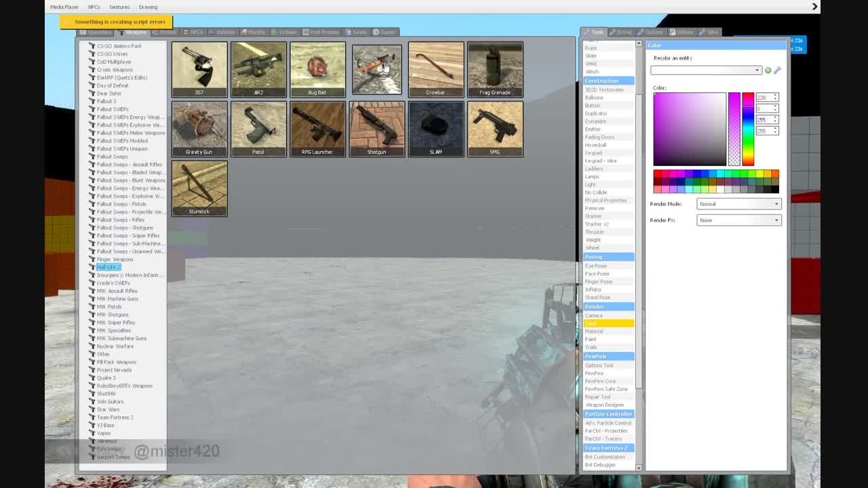The height and width of the screenshot is (488, 868).
Task: Open the Drawing menu
Action: click(x=148, y=7)
